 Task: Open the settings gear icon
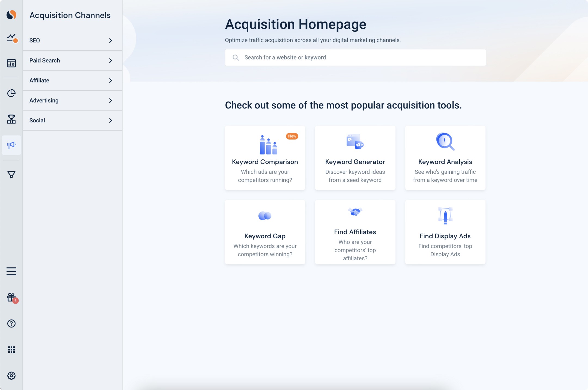(11, 376)
